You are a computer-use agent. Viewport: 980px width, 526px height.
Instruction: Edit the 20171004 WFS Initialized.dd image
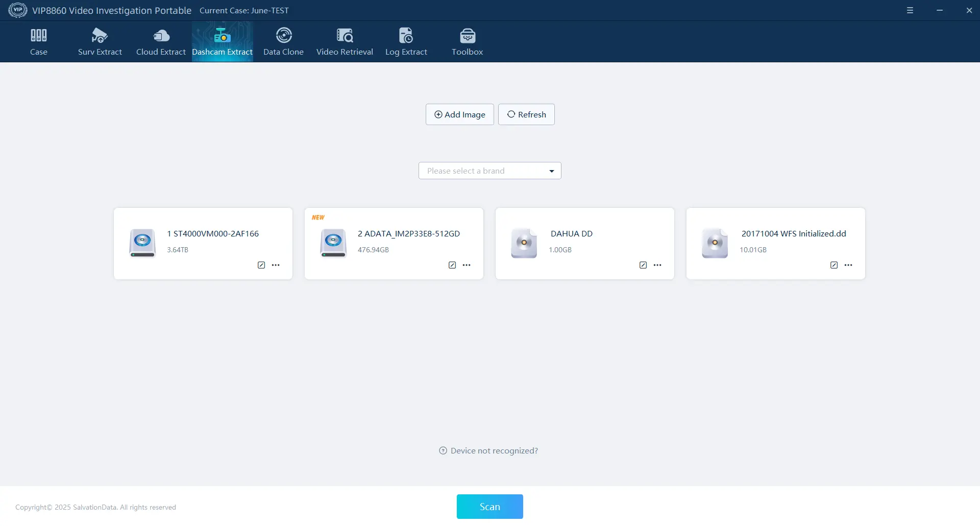click(834, 265)
